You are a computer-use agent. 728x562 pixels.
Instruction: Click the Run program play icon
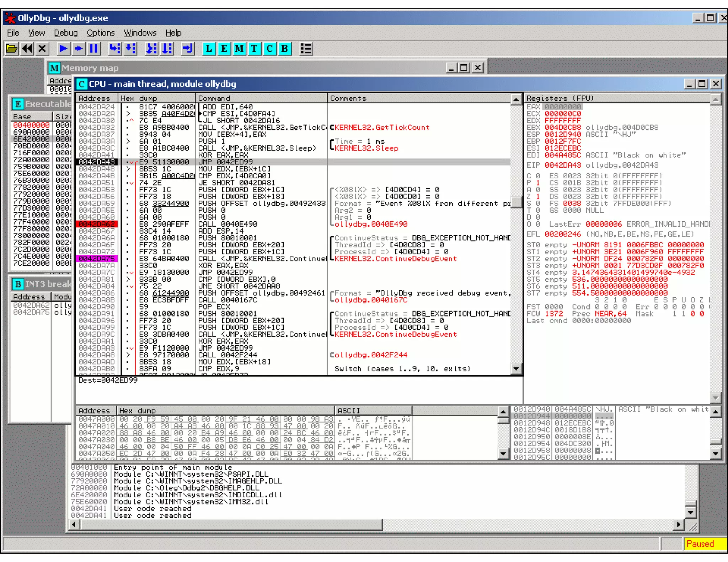coord(63,48)
